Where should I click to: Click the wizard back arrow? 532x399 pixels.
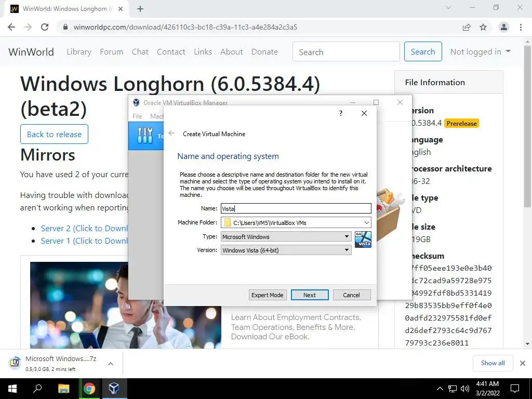tap(171, 134)
